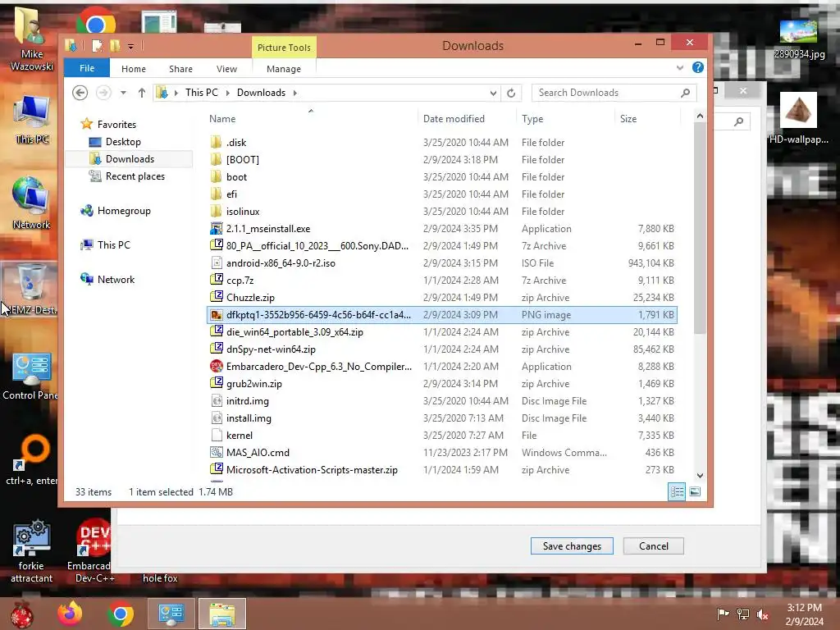This screenshot has width=840, height=630.
Task: Click scrollbar down arrow in file list
Action: point(700,475)
